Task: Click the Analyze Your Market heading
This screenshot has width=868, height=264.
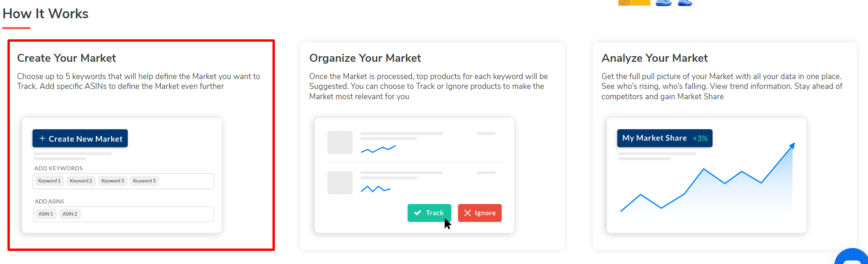Action: (x=654, y=58)
